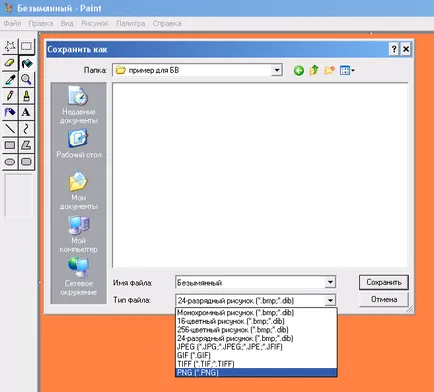This screenshot has height=392, width=434.
Task: Choose GIF file type option
Action: coord(256,356)
